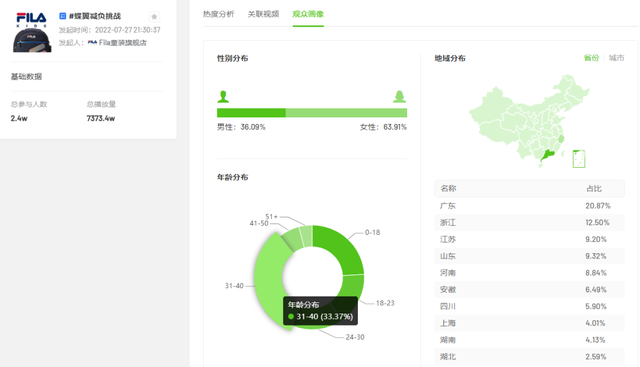
Task: Click the 名称 column header
Action: pos(448,189)
